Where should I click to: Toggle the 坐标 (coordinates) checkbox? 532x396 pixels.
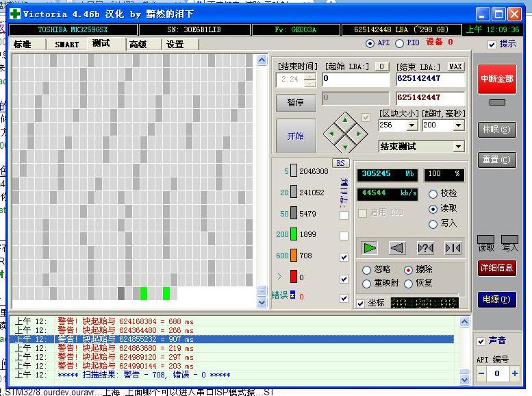(361, 304)
